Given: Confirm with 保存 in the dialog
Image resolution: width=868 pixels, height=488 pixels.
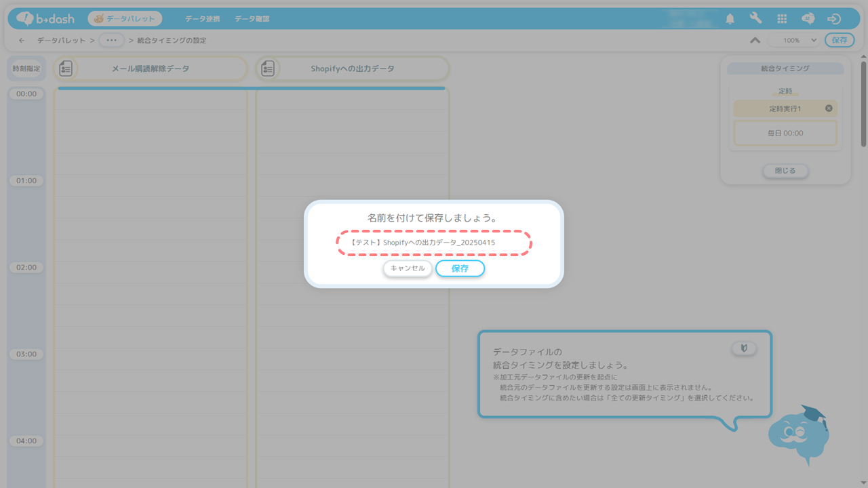Looking at the screenshot, I should 460,268.
